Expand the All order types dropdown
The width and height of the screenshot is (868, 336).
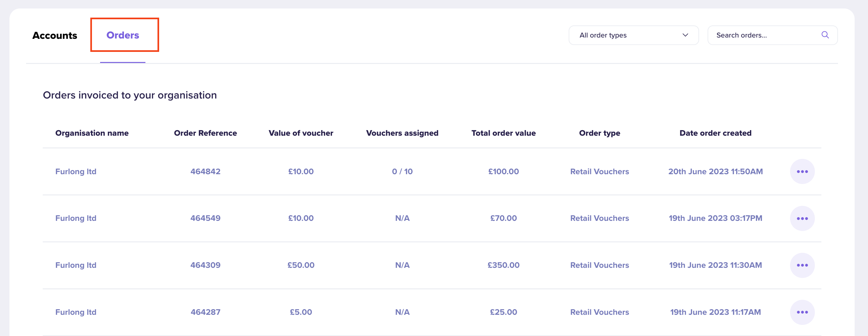pos(634,35)
